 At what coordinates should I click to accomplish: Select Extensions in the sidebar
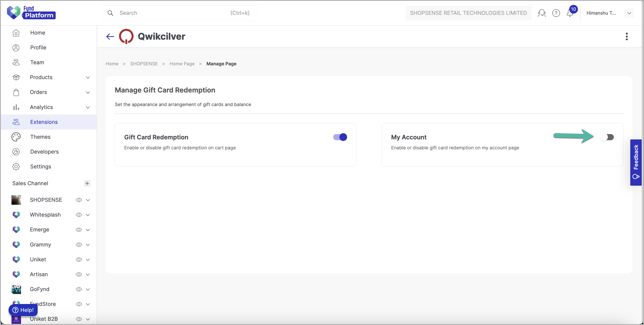[x=49, y=122]
